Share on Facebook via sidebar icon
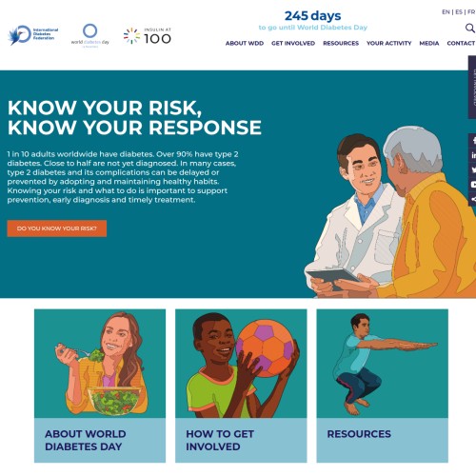 [x=473, y=140]
